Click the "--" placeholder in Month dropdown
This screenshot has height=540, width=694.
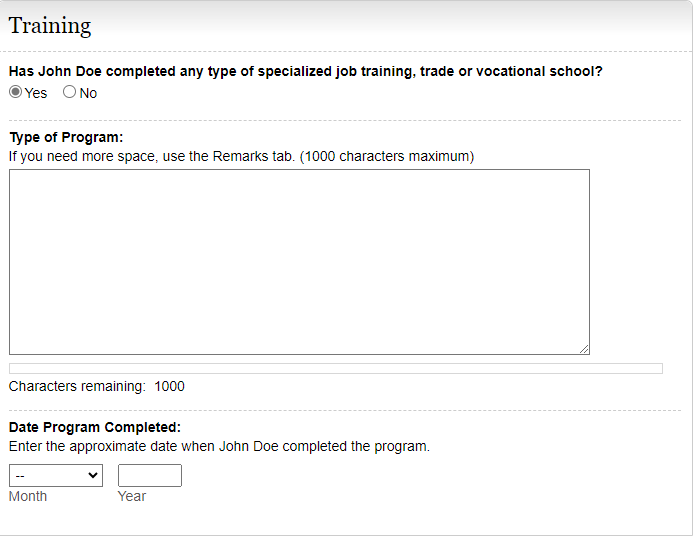(21, 476)
